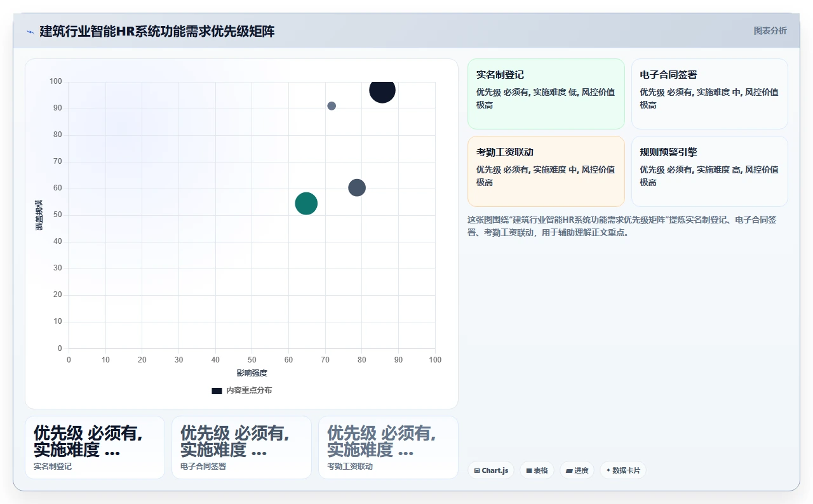Open the 电子合同签署 feature card

click(709, 94)
